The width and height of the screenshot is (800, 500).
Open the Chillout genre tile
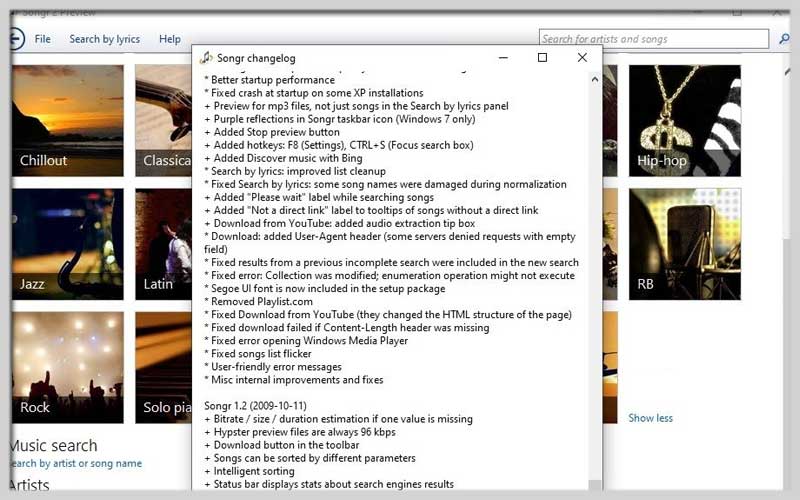[67, 121]
